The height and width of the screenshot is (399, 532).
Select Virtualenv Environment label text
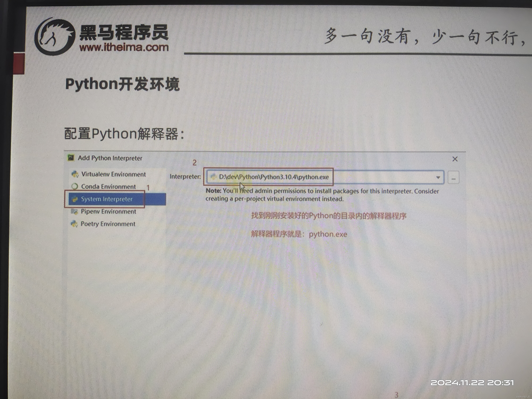113,174
